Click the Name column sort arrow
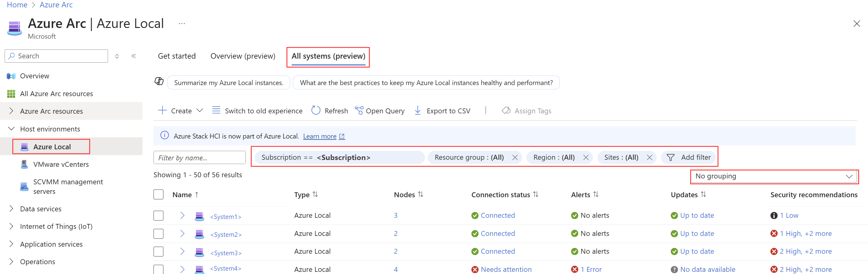The width and height of the screenshot is (868, 274). click(x=196, y=195)
